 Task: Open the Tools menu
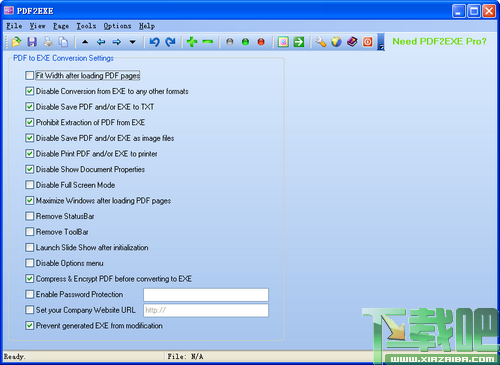86,26
